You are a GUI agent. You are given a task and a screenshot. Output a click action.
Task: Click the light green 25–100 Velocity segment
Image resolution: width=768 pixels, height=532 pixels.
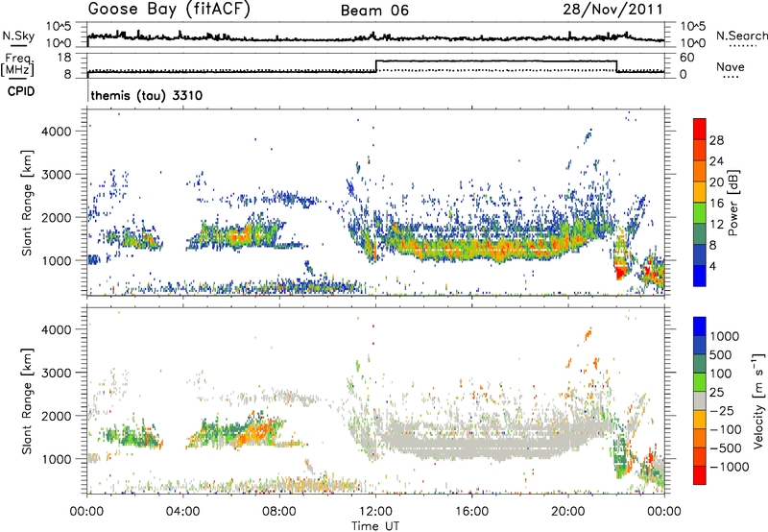click(x=700, y=382)
